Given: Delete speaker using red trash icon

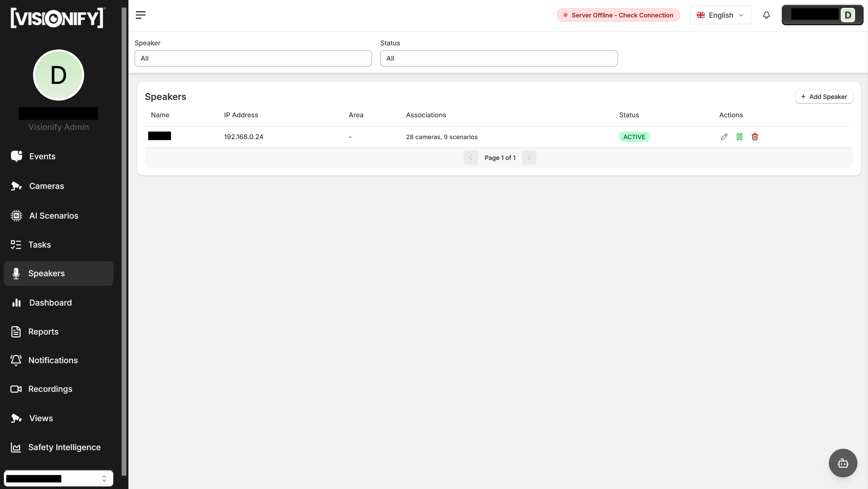Looking at the screenshot, I should point(755,137).
